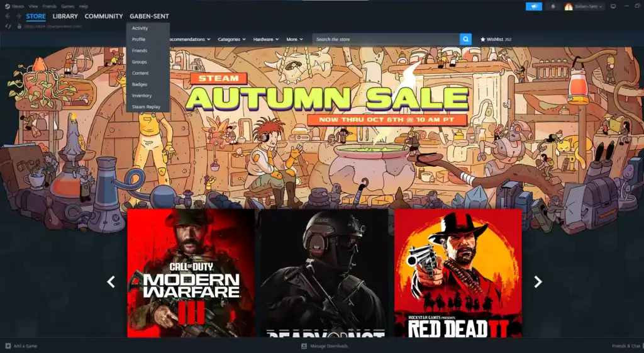Click the Big Picture mode monitor icon

(613, 6)
